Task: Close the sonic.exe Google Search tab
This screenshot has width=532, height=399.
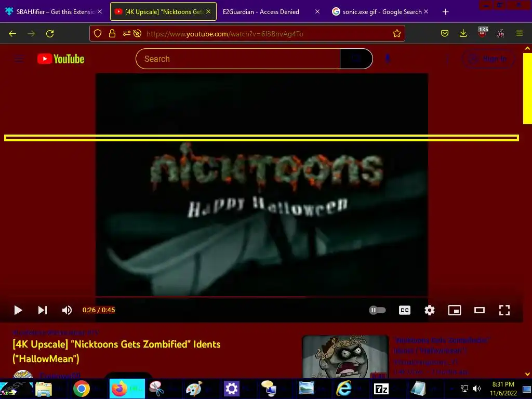Action: pos(426,11)
